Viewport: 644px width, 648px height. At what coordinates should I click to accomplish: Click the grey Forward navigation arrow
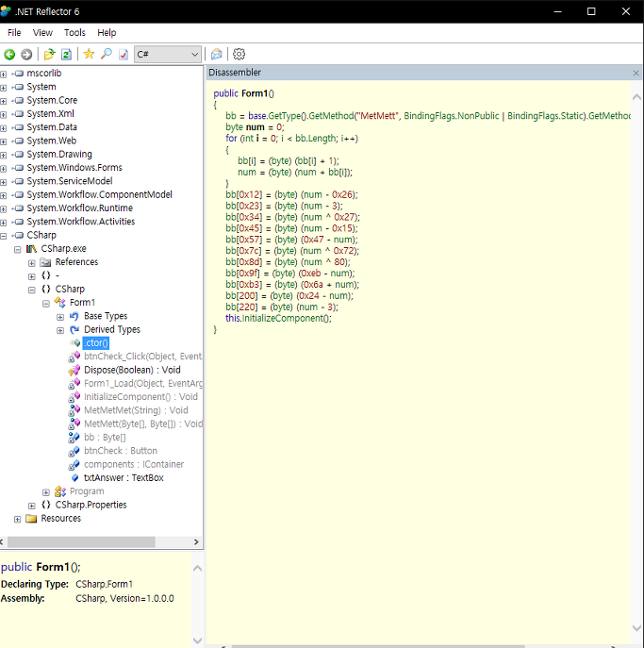[26, 54]
